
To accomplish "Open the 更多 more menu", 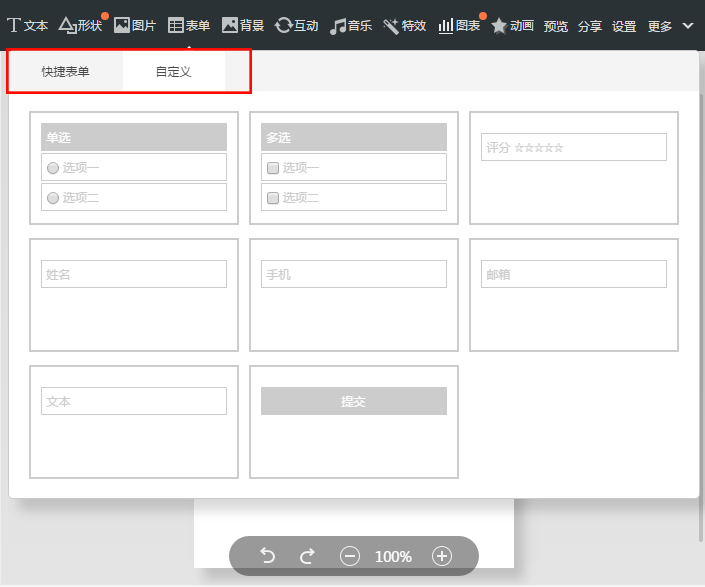I will pos(660,27).
